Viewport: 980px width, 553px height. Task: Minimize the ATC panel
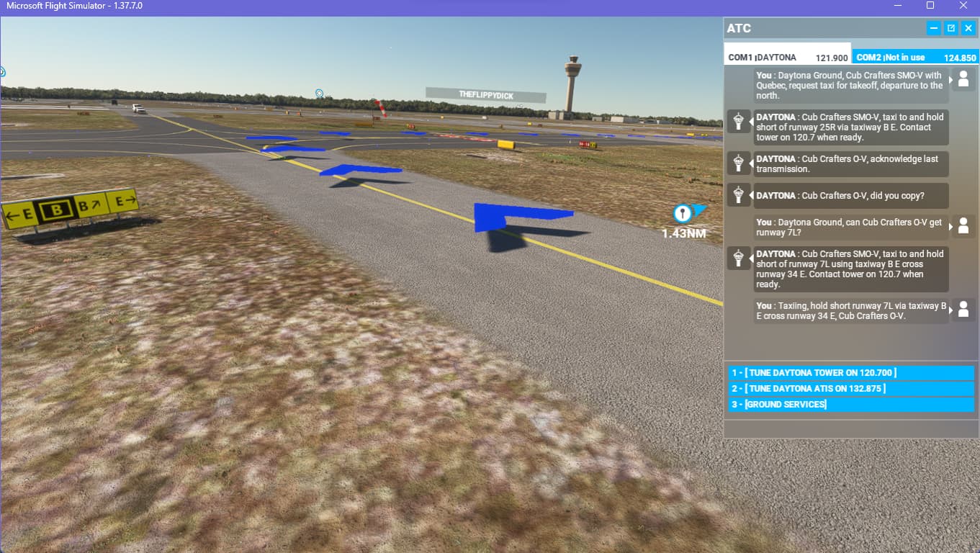click(x=934, y=28)
